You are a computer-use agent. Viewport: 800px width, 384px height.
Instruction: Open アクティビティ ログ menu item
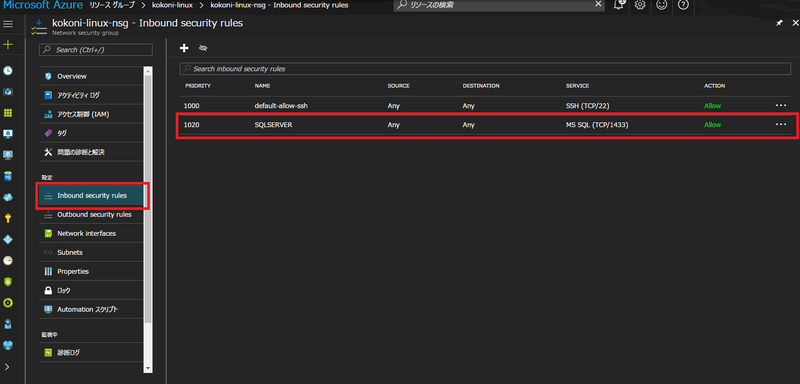point(91,95)
